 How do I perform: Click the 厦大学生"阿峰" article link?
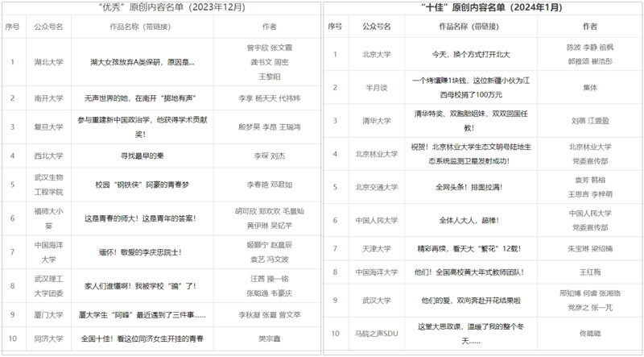click(141, 316)
